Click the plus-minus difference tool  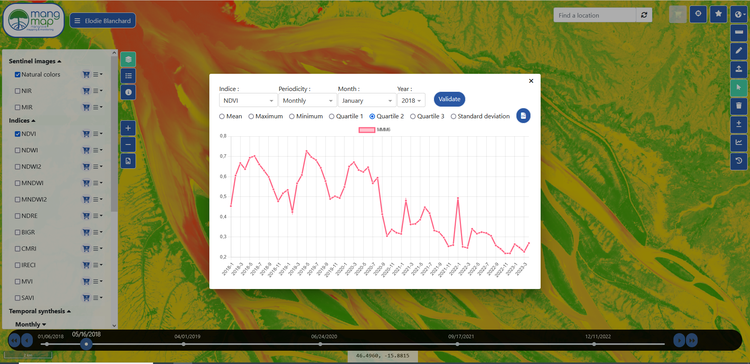click(739, 124)
